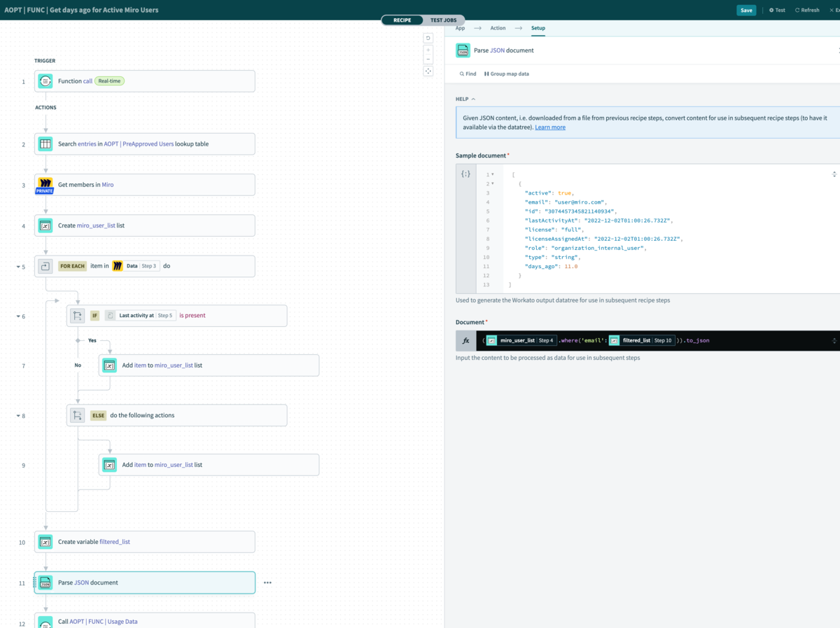
Task: Click the "email": "user@miro.com" JSON line
Action: (566, 202)
